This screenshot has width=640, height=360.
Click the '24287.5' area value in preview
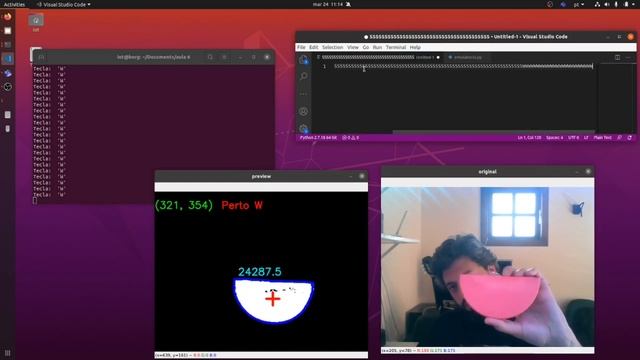tap(260, 272)
